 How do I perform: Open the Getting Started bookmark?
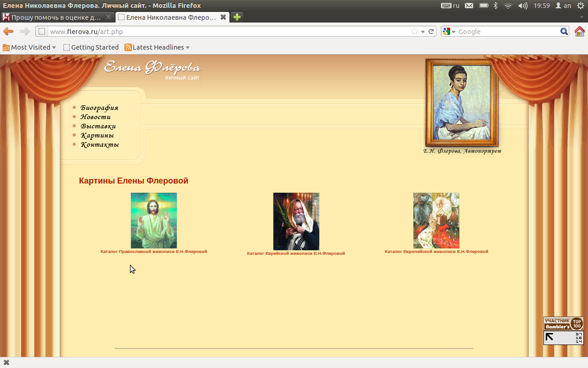91,47
